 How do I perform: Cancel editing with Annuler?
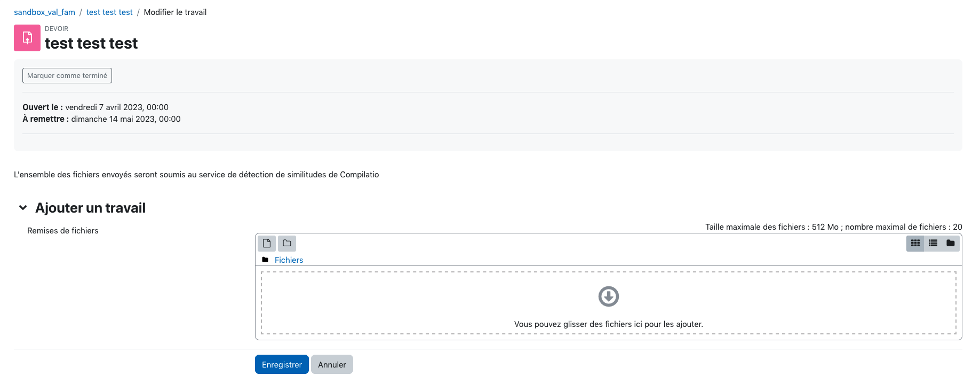[332, 364]
